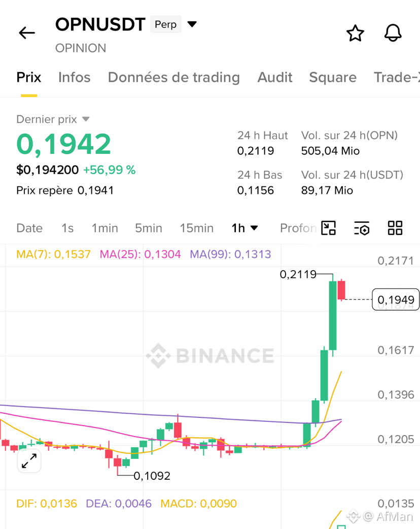Switch to the Infos tab
The width and height of the screenshot is (420, 529).
point(74,77)
